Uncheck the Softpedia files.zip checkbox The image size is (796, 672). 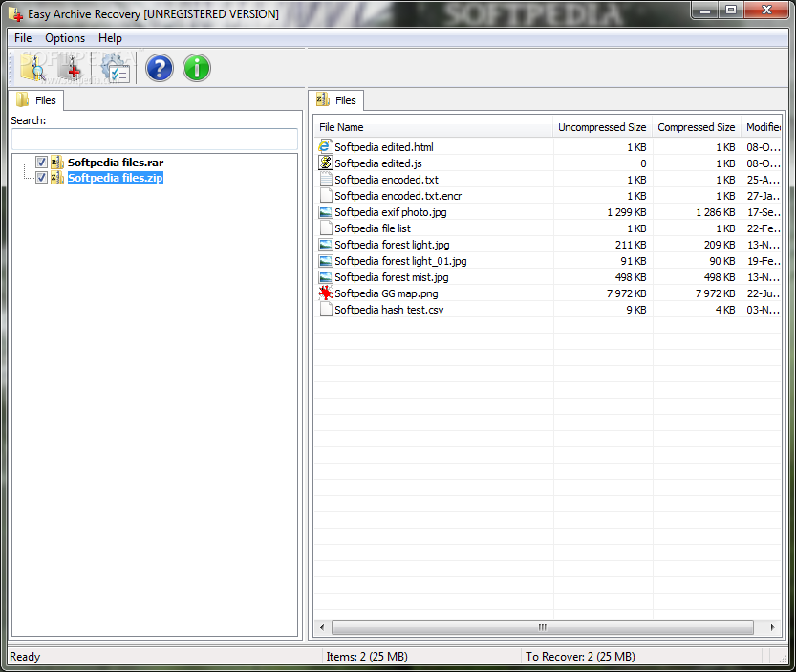click(41, 177)
